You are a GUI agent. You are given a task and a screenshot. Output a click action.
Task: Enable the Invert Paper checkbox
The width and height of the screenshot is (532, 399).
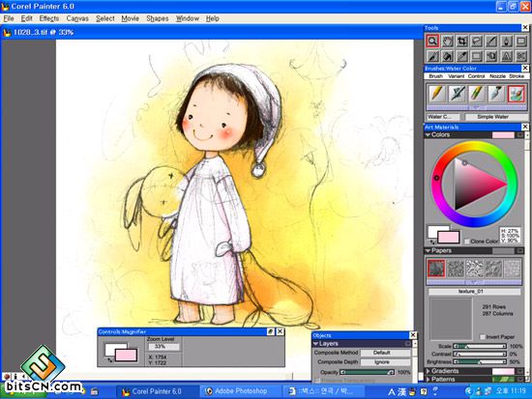482,336
